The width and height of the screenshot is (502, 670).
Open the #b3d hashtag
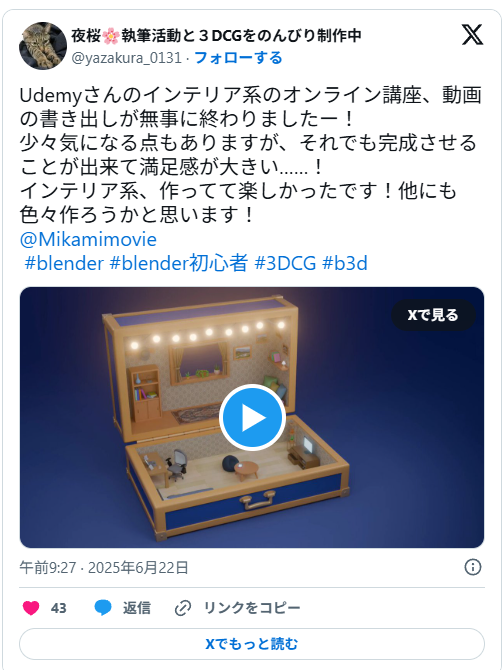coord(344,263)
